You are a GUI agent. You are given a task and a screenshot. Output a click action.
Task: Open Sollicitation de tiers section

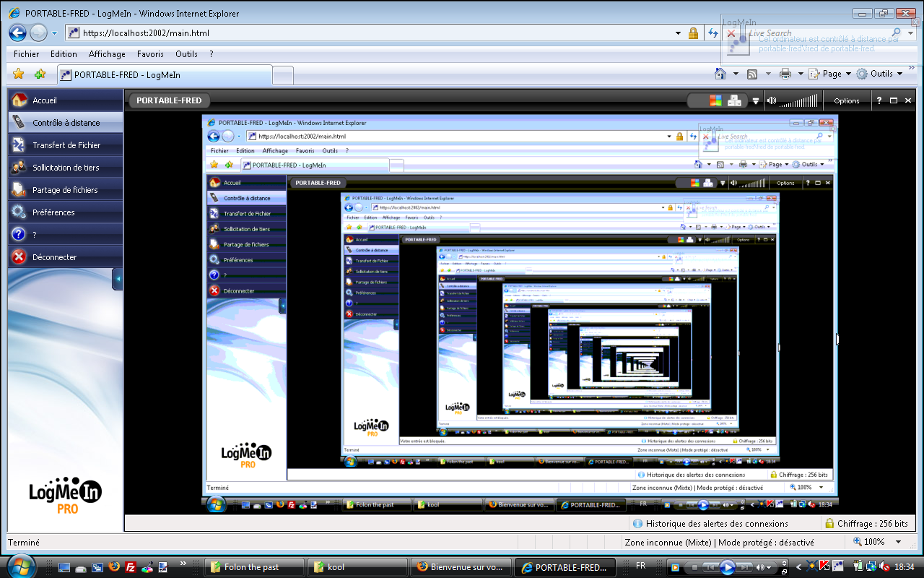tap(66, 167)
